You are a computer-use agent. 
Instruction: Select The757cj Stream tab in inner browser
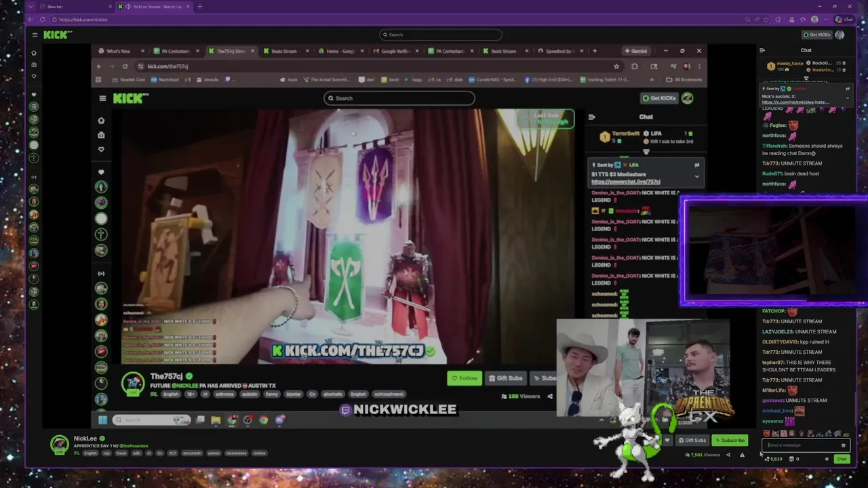[x=232, y=51]
